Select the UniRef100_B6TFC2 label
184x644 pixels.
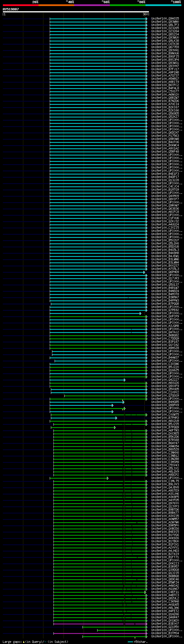click(165, 85)
